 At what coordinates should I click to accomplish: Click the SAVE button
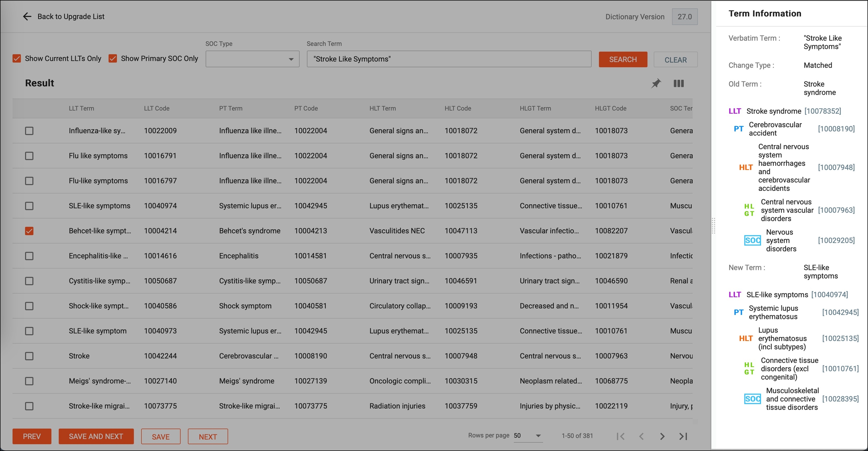pyautogui.click(x=161, y=436)
